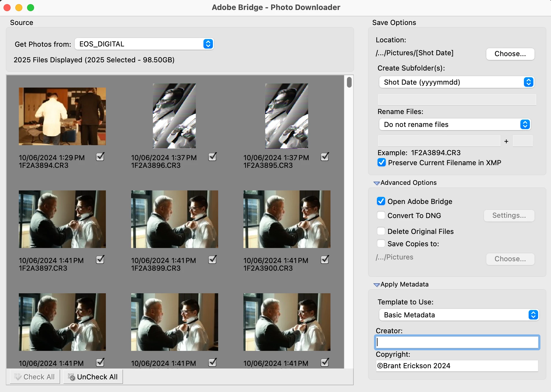Click the thumbnail list scrollbar handle
The image size is (551, 392).
coord(349,82)
